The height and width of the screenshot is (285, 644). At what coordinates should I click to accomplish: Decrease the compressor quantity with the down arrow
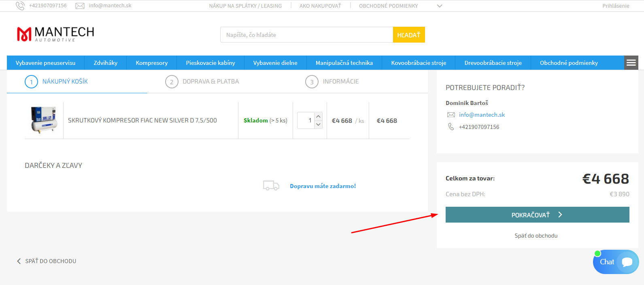pyautogui.click(x=319, y=124)
